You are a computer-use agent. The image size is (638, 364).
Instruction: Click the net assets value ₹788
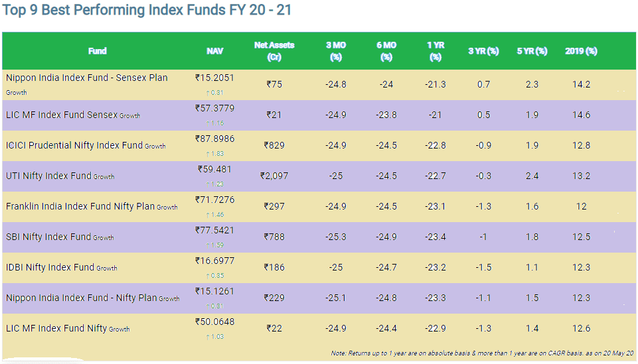click(274, 237)
